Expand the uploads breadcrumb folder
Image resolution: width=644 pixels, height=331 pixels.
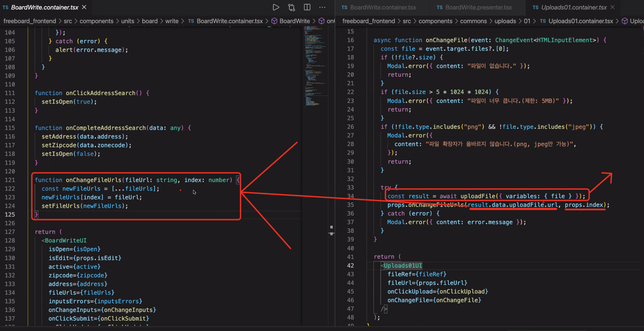tap(505, 21)
